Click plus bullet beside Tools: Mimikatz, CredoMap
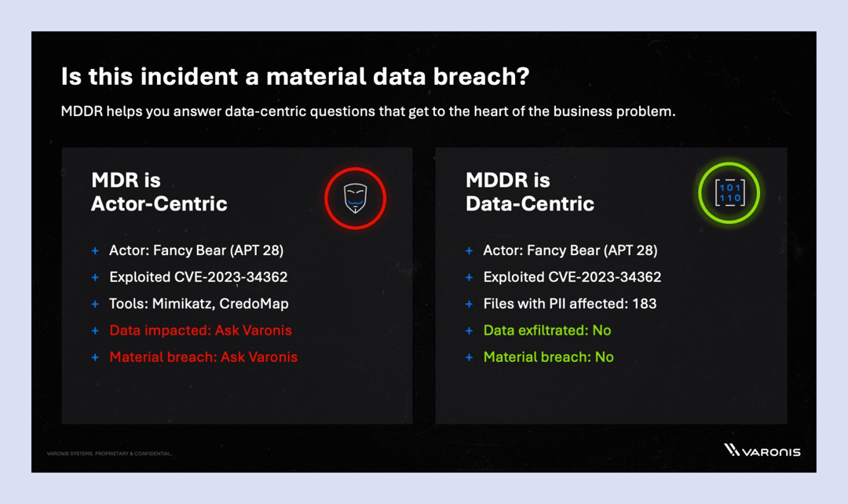 (95, 304)
